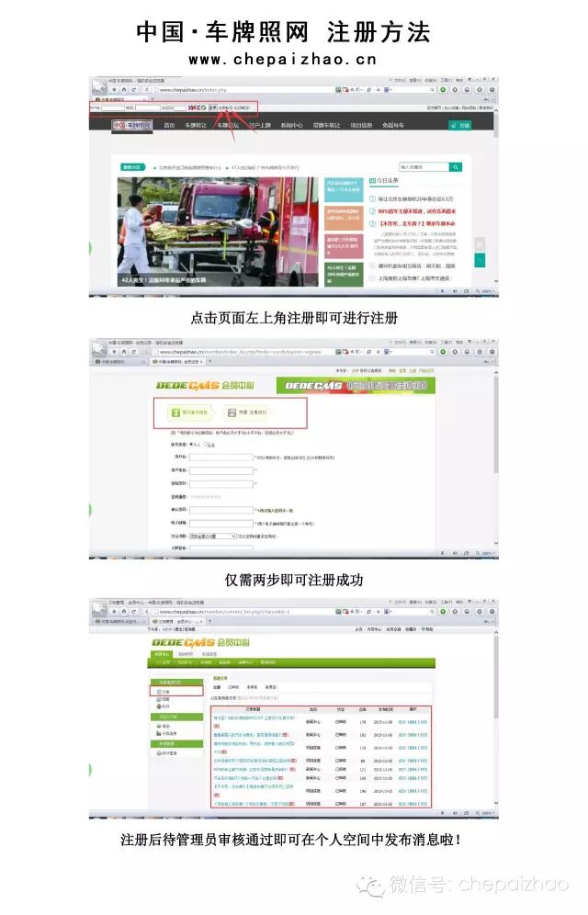Screen dimensions: 588x915
Task: Open the 首页 item in the dark nav bar
Action: (x=169, y=126)
